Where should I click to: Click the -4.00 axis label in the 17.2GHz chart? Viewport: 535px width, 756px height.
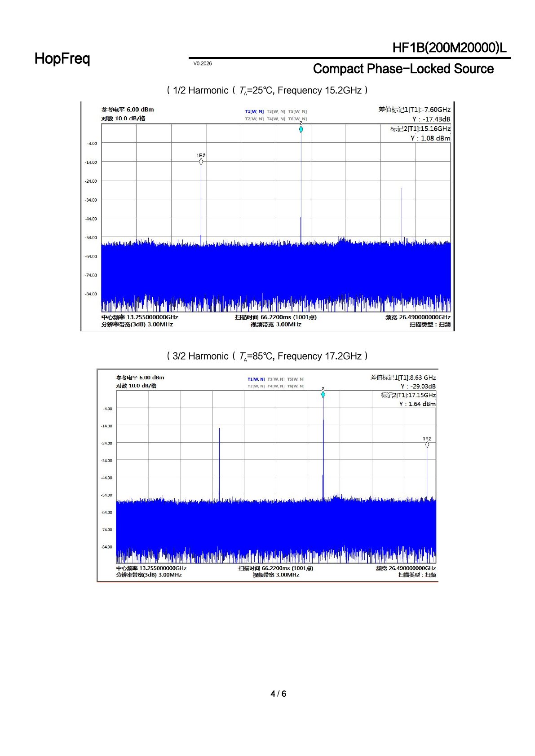tap(108, 409)
